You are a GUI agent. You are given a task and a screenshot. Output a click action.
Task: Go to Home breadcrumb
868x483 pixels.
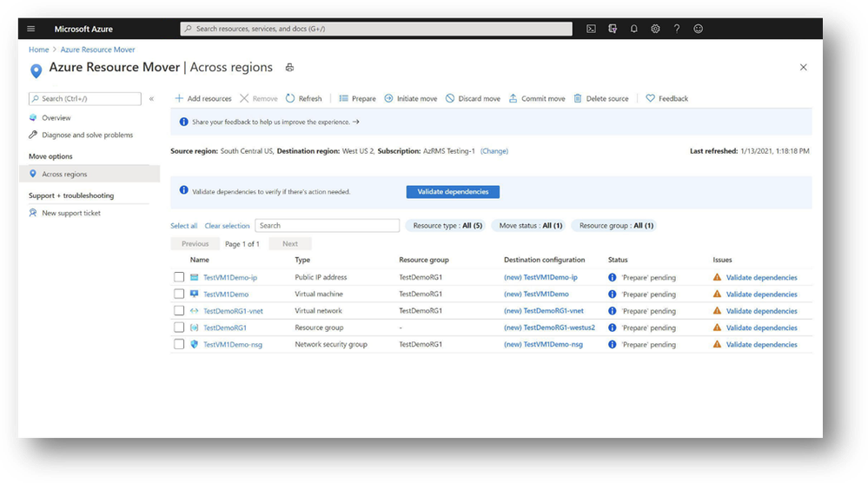click(x=39, y=50)
